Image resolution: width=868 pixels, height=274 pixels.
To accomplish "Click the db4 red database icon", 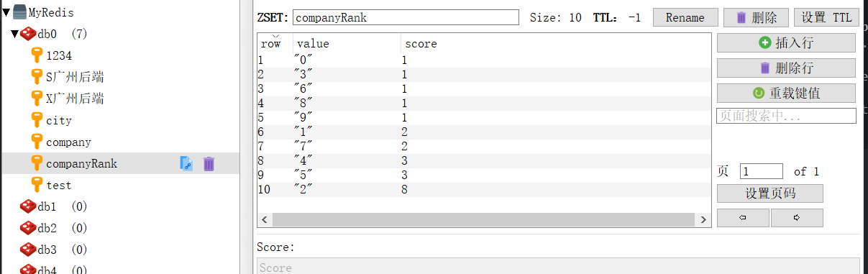I will (x=29, y=270).
